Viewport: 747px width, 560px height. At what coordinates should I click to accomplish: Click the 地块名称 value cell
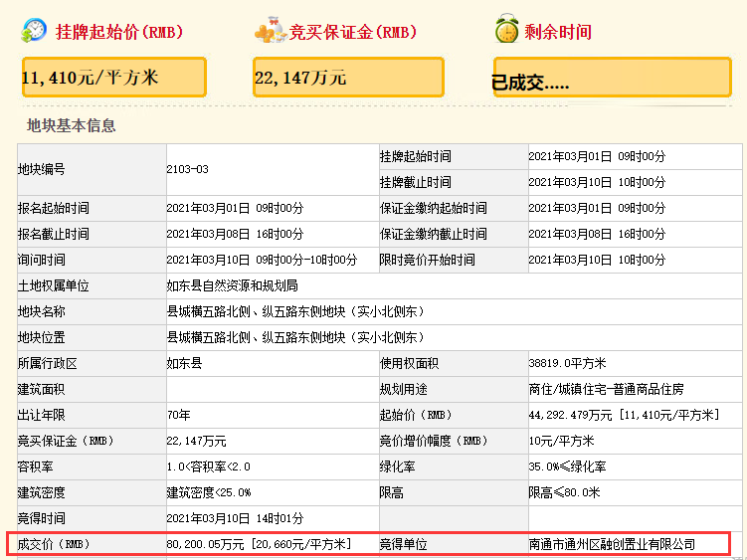[x=454, y=311]
